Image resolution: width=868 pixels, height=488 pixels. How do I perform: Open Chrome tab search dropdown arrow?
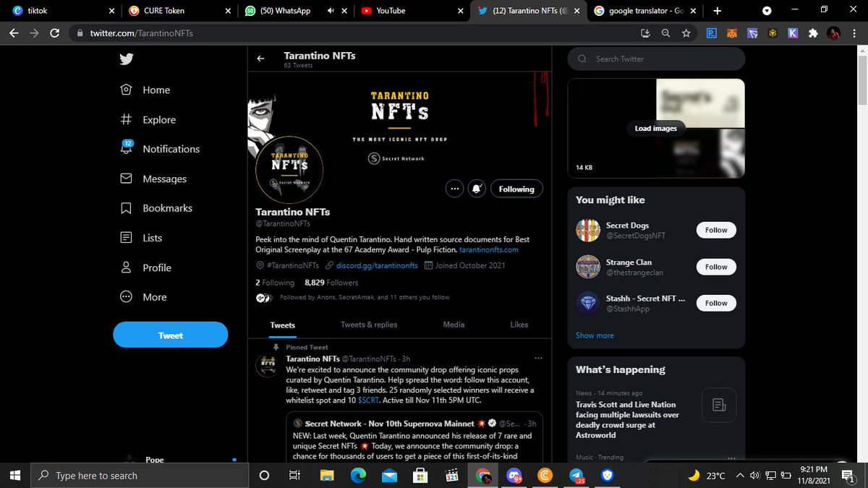pyautogui.click(x=767, y=11)
